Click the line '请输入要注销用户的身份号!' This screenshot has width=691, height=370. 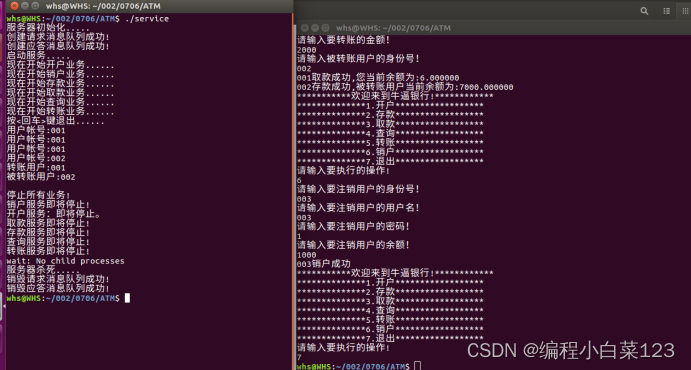[x=358, y=189]
